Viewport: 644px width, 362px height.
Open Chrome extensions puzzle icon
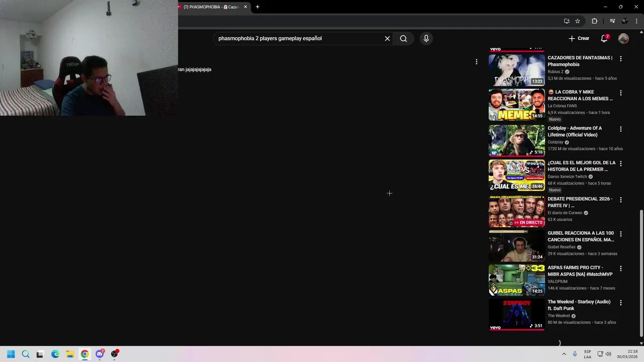pyautogui.click(x=594, y=21)
